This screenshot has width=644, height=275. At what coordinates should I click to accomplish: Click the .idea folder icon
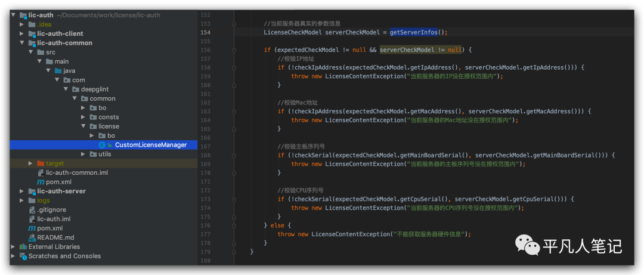click(32, 24)
